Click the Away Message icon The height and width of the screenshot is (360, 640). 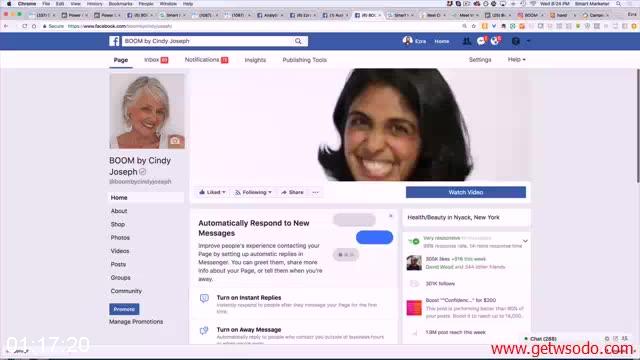point(204,330)
